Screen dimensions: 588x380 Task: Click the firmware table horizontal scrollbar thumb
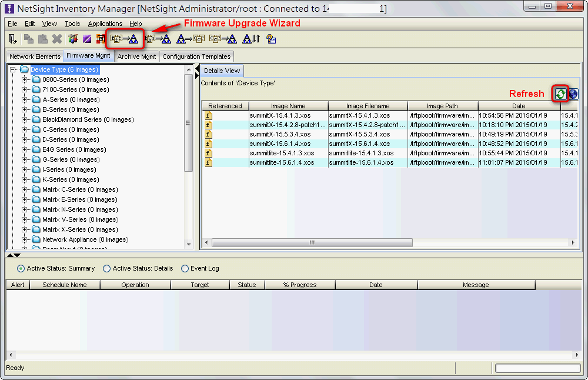pyautogui.click(x=312, y=243)
